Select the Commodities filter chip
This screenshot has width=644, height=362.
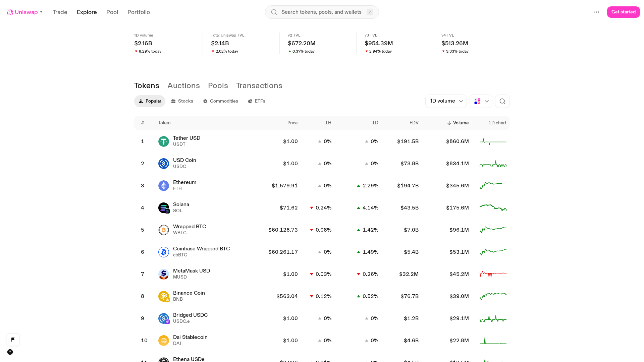[x=220, y=101]
